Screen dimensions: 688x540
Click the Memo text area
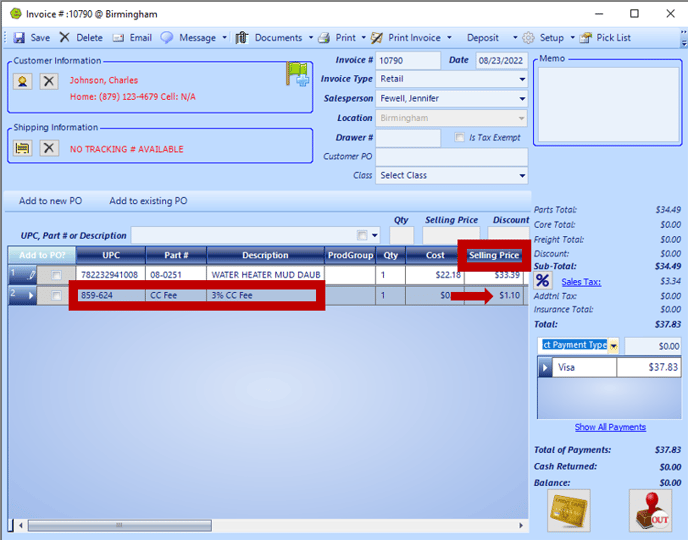(x=608, y=104)
